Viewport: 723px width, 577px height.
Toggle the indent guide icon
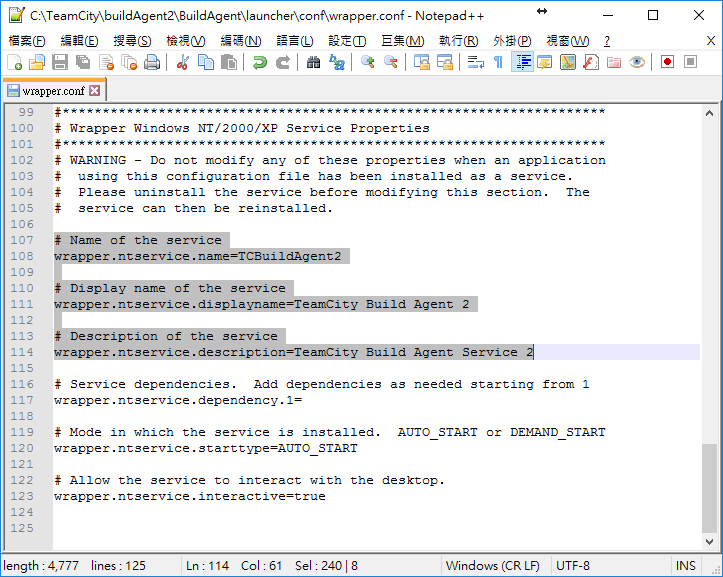click(x=522, y=62)
